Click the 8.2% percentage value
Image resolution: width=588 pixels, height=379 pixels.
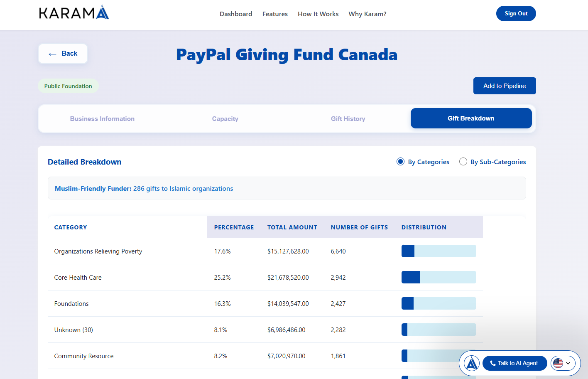221,356
